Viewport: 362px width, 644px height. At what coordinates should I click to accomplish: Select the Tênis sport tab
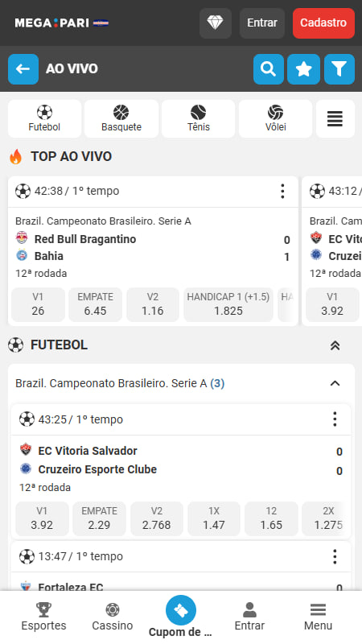pos(198,118)
